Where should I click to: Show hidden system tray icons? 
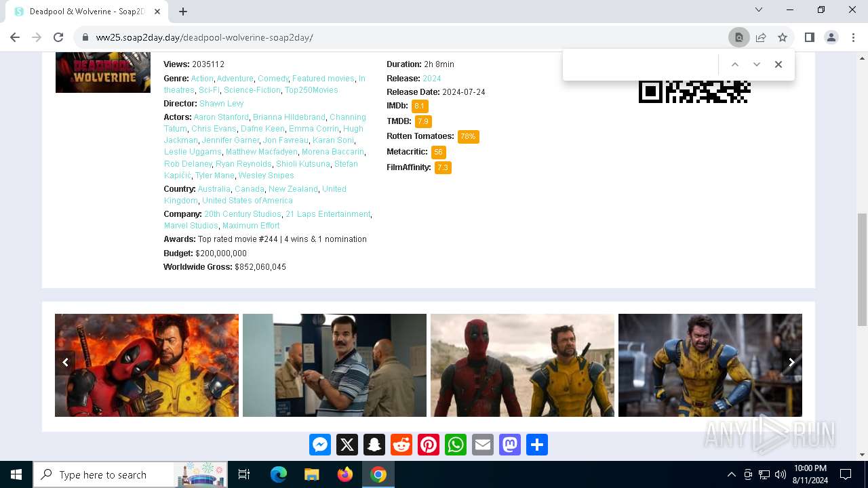[732, 474]
